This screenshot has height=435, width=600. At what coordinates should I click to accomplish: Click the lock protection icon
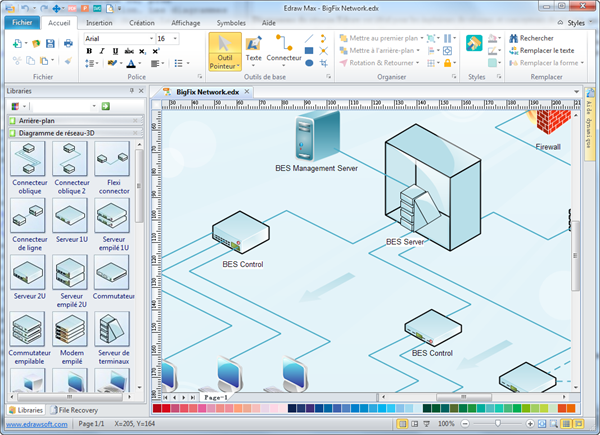447,63
